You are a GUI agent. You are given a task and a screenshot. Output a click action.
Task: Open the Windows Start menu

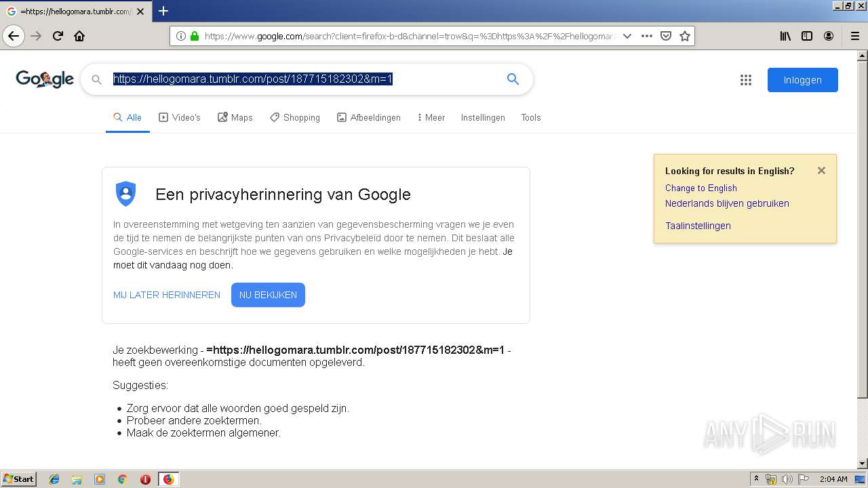tap(18, 479)
